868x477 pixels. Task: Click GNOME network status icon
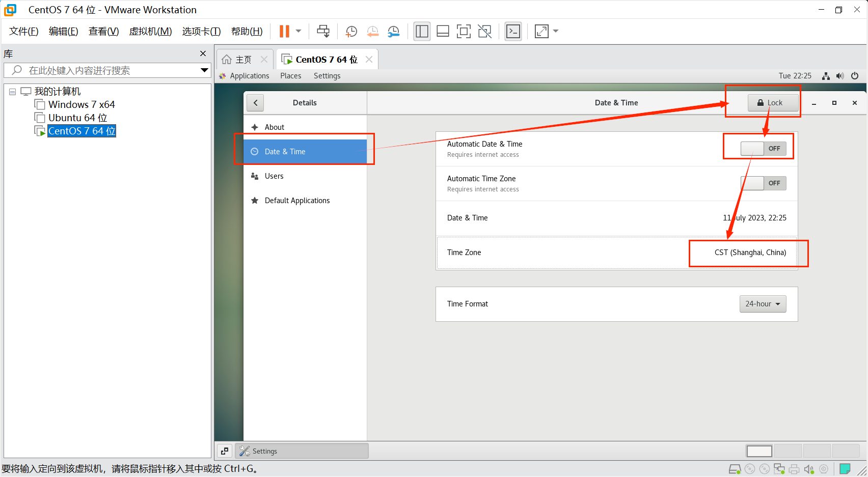(x=826, y=76)
